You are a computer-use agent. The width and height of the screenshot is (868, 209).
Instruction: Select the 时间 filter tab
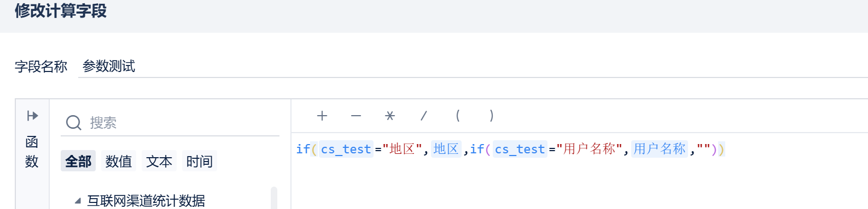200,161
